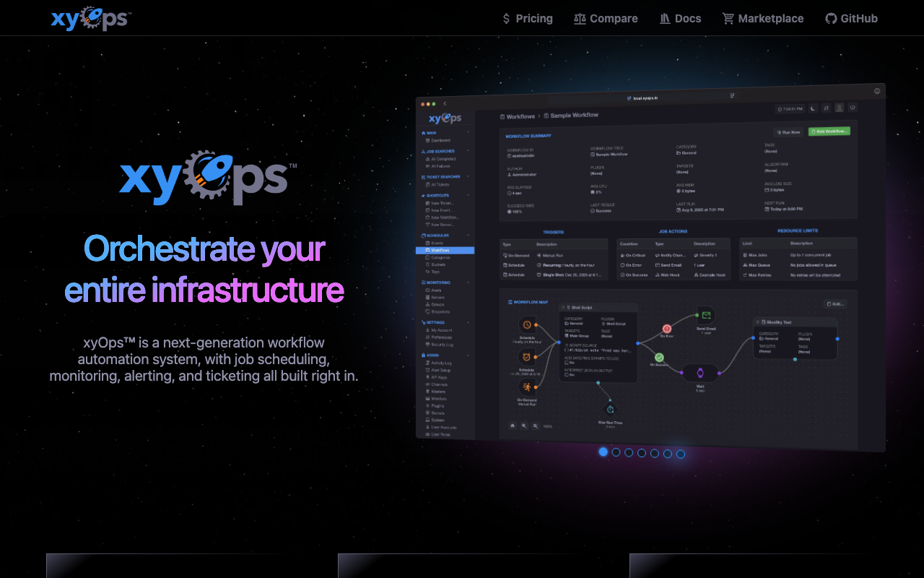The image size is (924, 578).
Task: Select the last carousel dot
Action: [x=681, y=454]
